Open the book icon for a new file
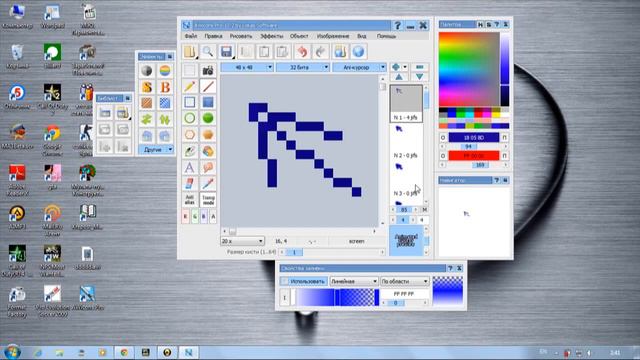Image resolution: width=640 pixels, height=360 pixels. (189, 51)
